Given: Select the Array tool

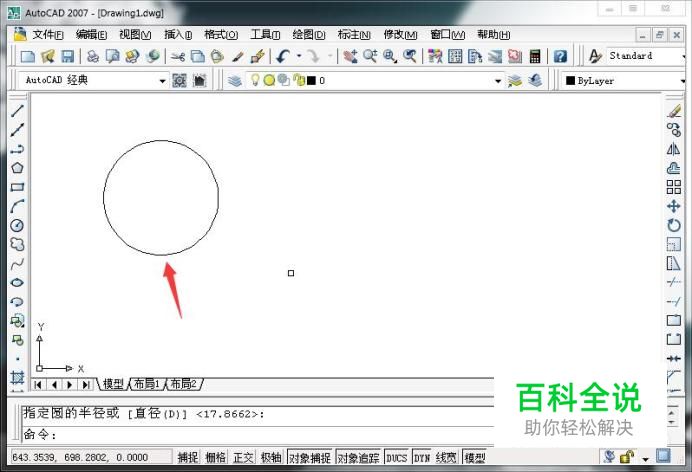Looking at the screenshot, I should 673,187.
